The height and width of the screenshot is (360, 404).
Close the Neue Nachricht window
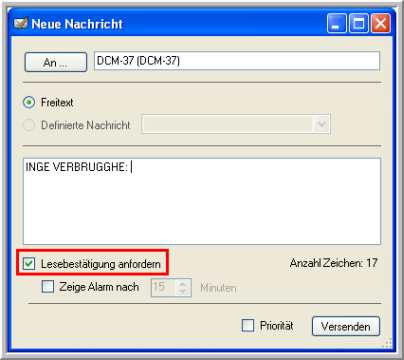380,23
